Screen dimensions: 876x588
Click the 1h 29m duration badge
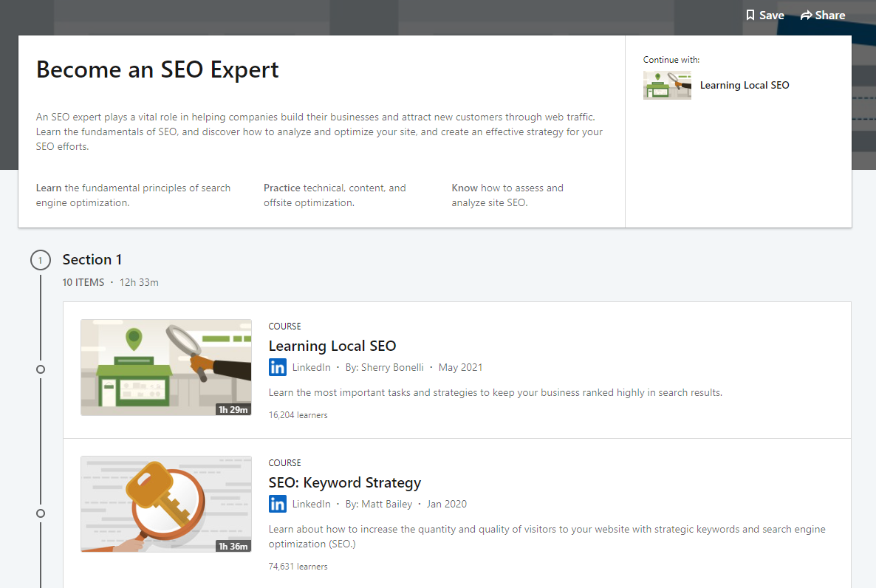click(x=233, y=410)
